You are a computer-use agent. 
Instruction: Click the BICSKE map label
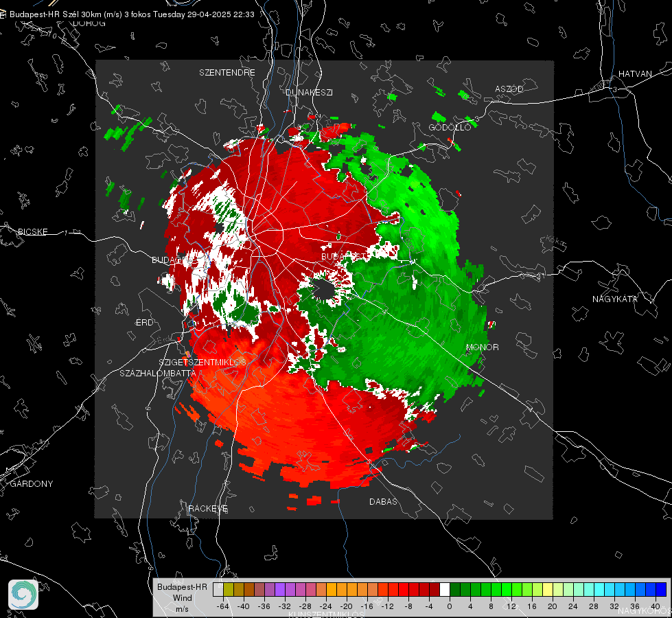click(33, 231)
